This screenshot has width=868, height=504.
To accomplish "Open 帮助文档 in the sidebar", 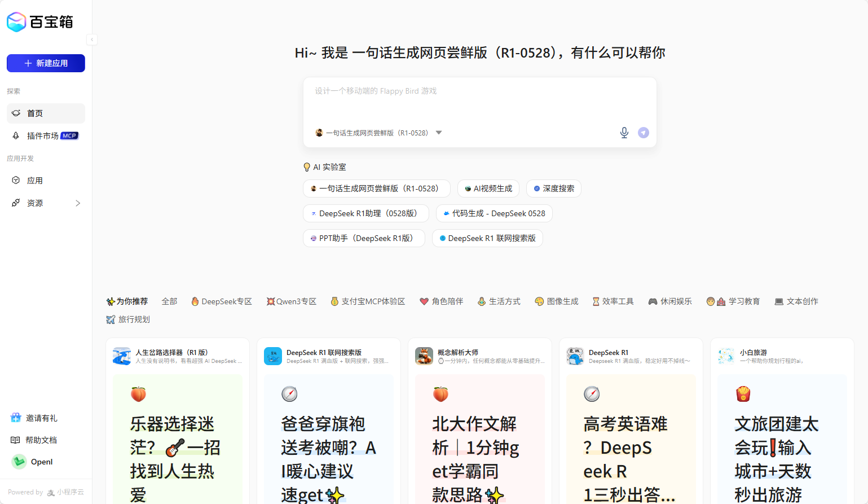I will click(x=41, y=440).
